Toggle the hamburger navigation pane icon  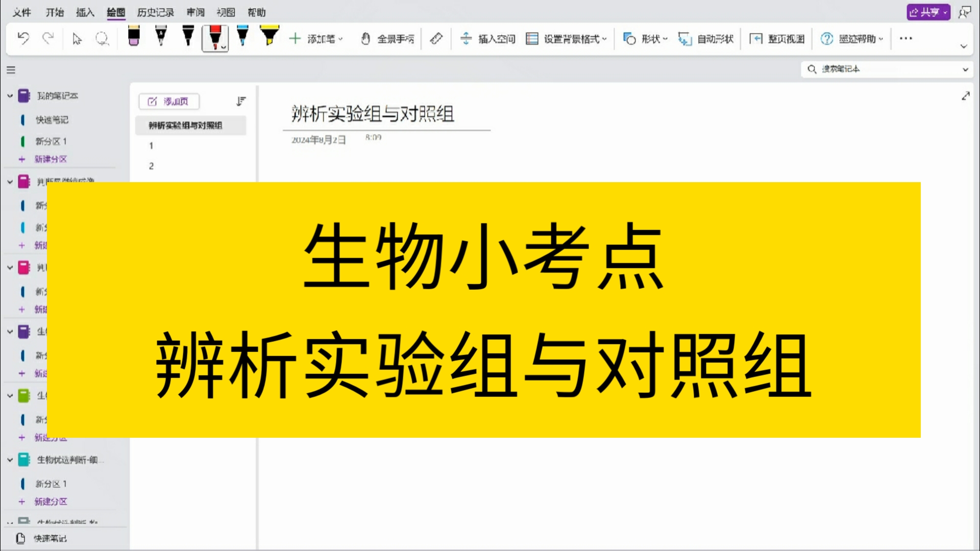click(11, 70)
